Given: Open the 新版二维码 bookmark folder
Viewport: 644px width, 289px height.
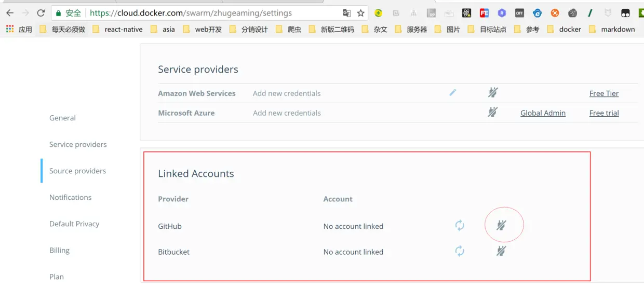Looking at the screenshot, I should (331, 29).
